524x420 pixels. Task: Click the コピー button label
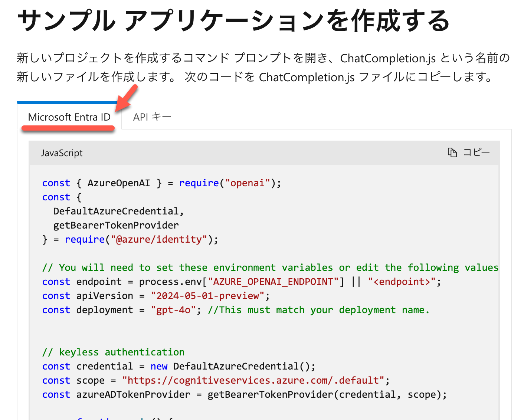476,152
